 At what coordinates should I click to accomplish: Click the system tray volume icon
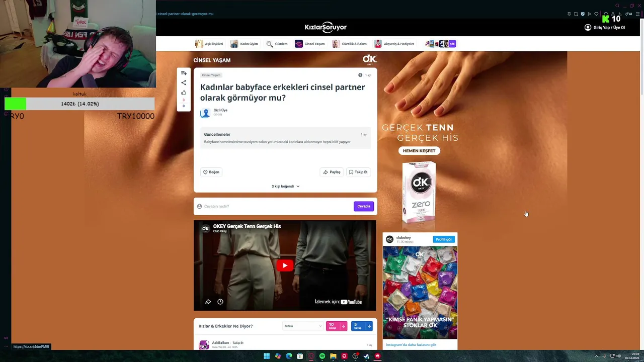(618, 356)
